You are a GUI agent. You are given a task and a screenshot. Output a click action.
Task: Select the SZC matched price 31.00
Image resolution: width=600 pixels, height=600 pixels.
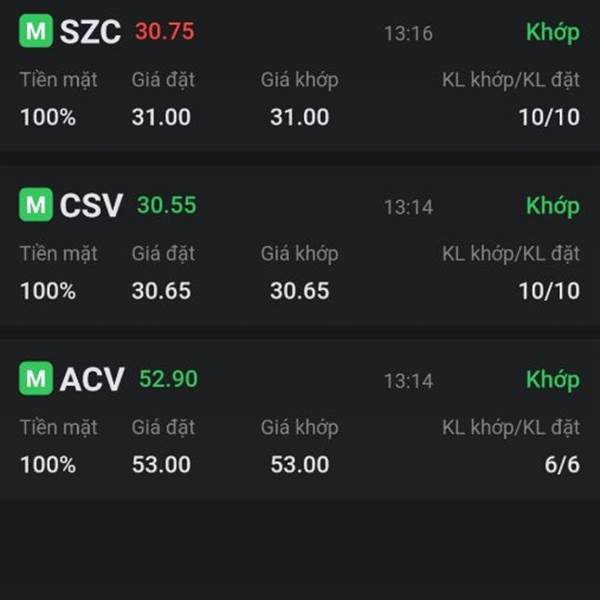pos(300,117)
